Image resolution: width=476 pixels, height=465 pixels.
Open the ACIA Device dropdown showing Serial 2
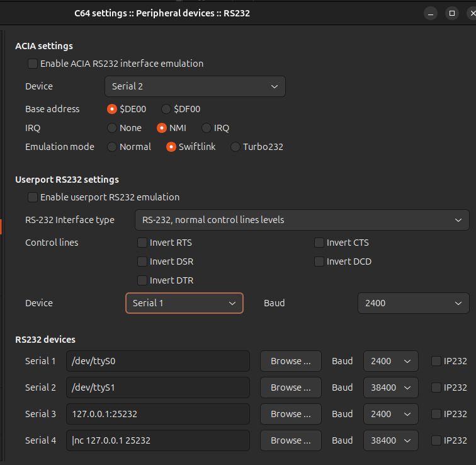195,86
